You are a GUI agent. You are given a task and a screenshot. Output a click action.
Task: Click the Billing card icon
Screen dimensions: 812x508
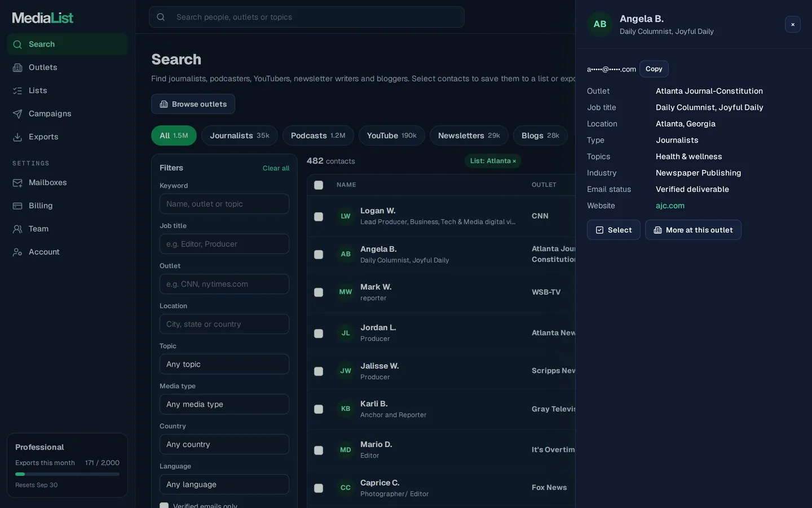tap(17, 206)
